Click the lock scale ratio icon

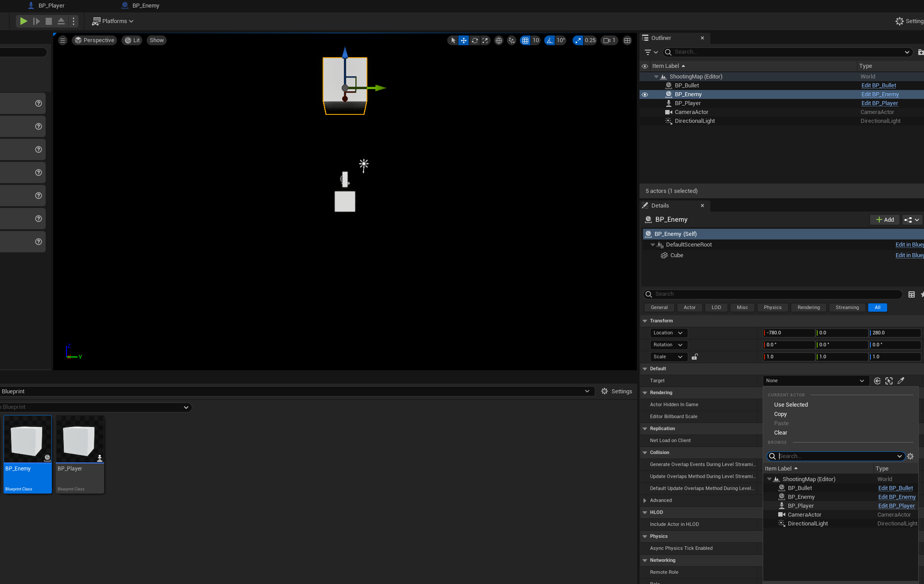694,357
